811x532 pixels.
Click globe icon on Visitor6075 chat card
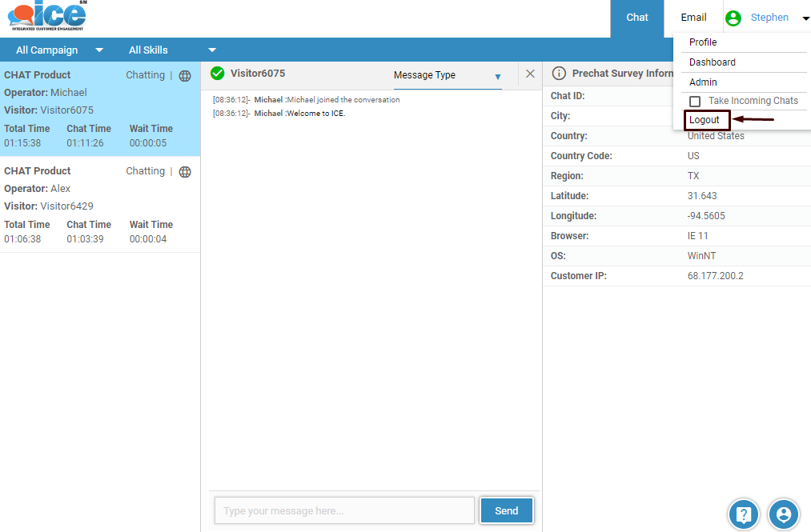pyautogui.click(x=185, y=76)
